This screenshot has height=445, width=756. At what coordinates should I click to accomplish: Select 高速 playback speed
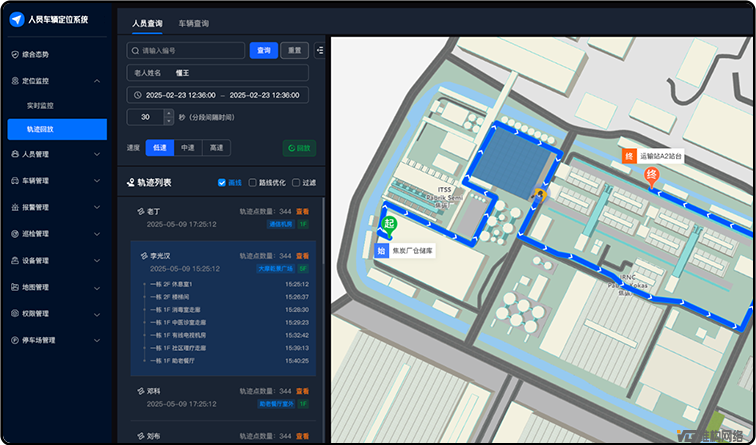point(215,148)
